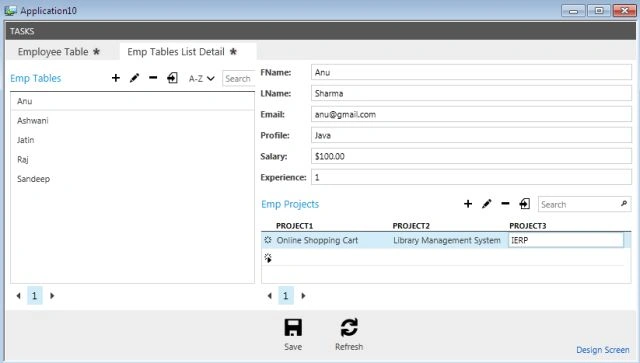Edit selected Emp Tables record
Screen dimensions: 640x363
[x=134, y=78]
